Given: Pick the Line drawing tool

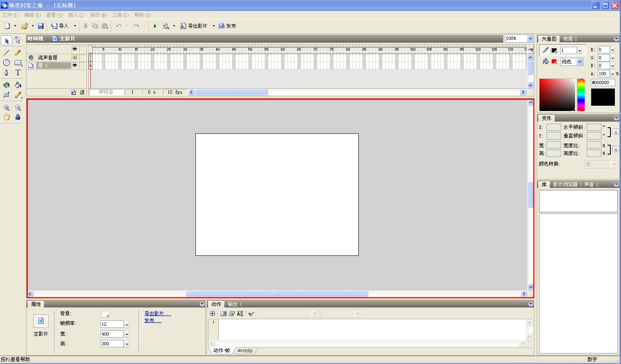Looking at the screenshot, I should pyautogui.click(x=7, y=53).
